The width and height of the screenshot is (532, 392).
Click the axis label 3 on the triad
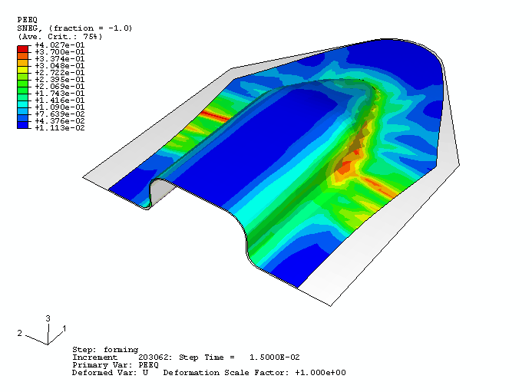click(x=48, y=318)
